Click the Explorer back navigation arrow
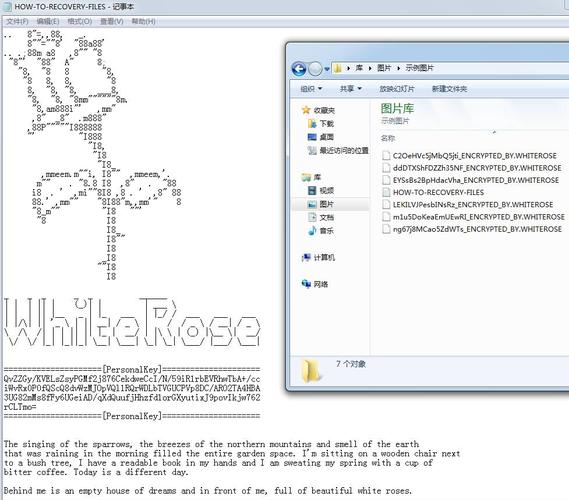 (x=299, y=69)
